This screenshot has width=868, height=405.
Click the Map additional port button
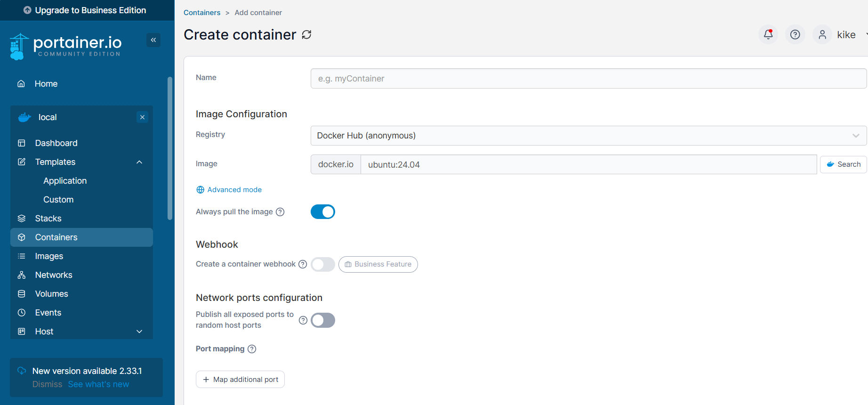[x=240, y=380]
